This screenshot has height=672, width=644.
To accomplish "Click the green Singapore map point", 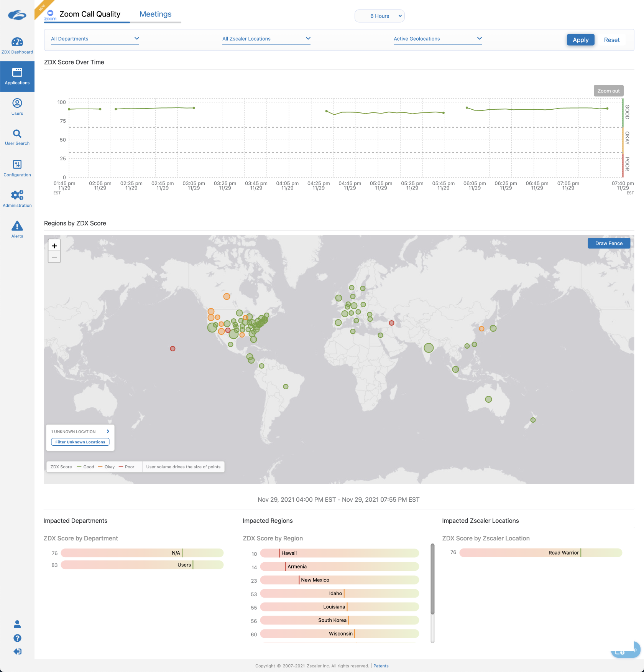I will pos(455,369).
